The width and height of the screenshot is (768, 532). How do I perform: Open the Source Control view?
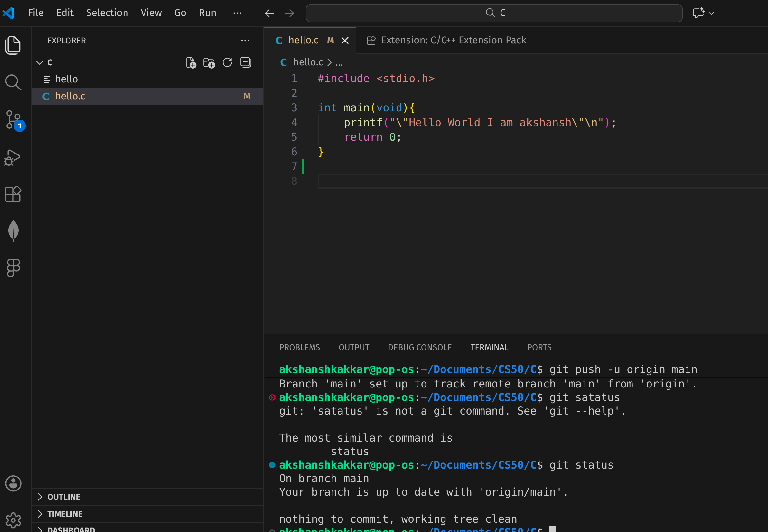pos(13,120)
